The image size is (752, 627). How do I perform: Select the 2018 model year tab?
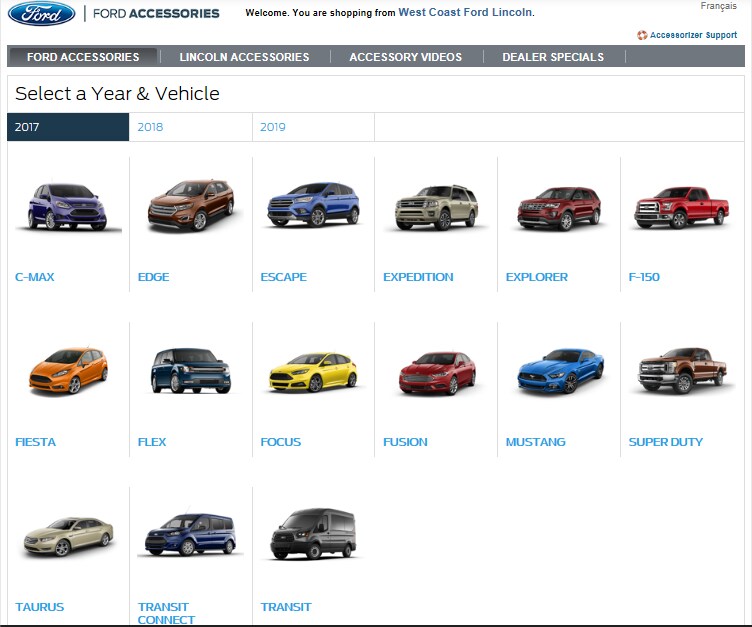pyautogui.click(x=190, y=127)
